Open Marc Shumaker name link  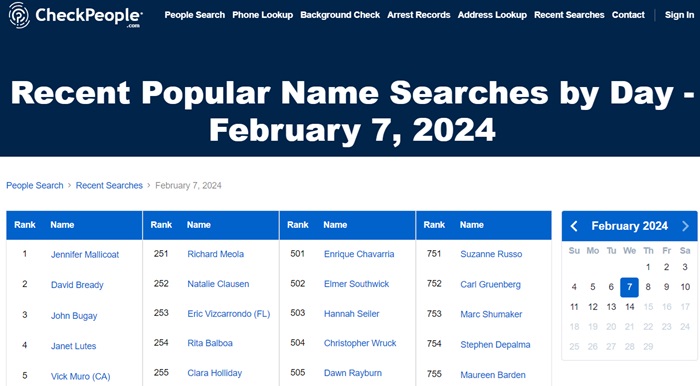click(491, 314)
